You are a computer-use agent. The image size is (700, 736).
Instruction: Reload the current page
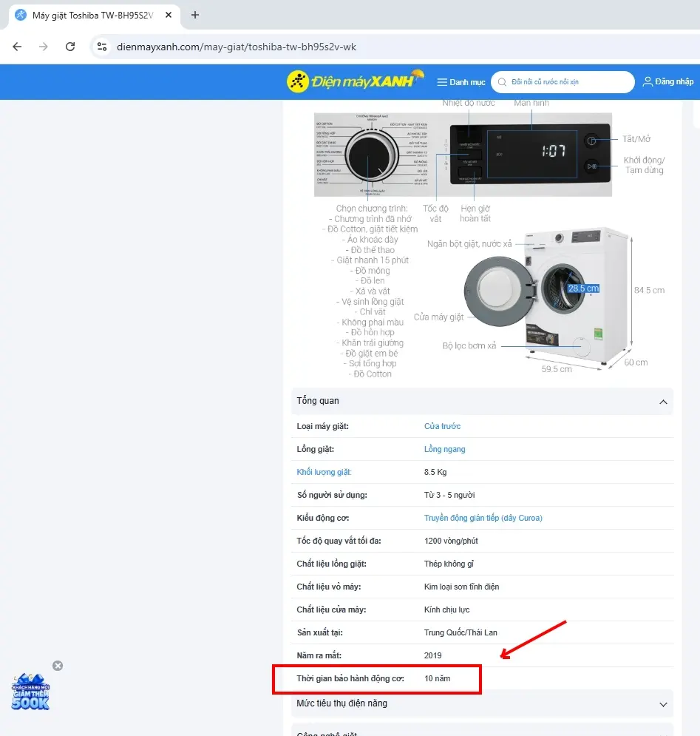(70, 47)
